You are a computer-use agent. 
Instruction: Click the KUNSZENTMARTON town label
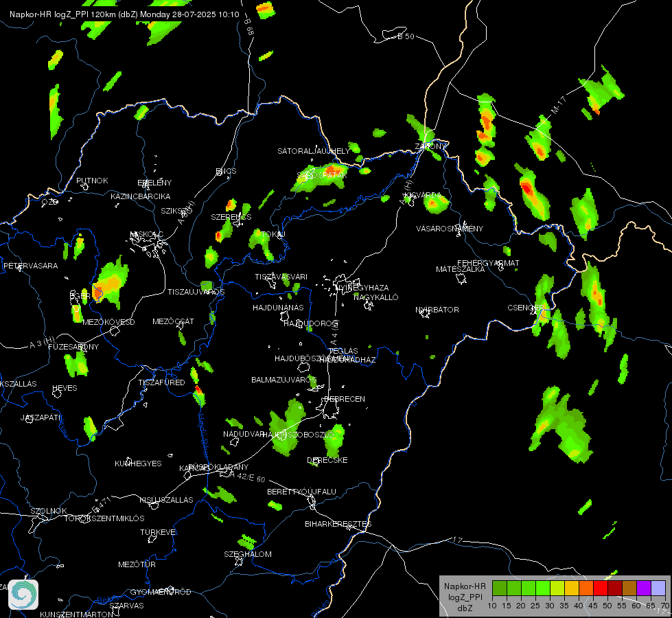[77, 614]
